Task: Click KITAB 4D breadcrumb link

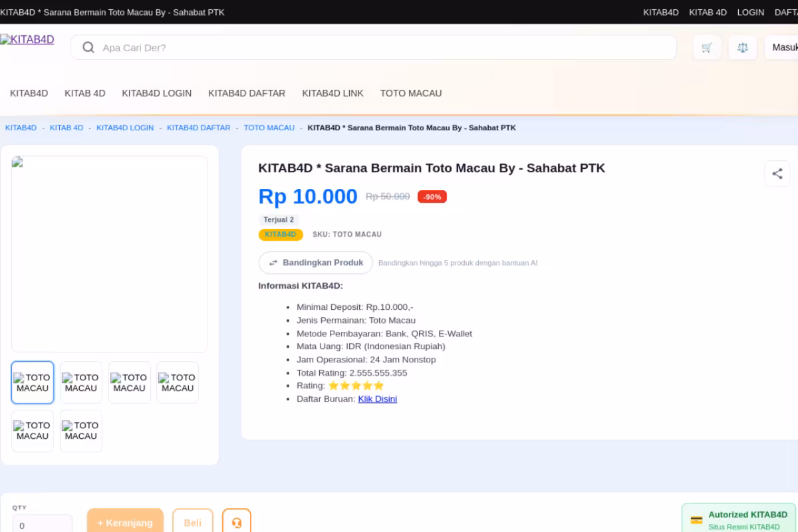Action: [66, 128]
